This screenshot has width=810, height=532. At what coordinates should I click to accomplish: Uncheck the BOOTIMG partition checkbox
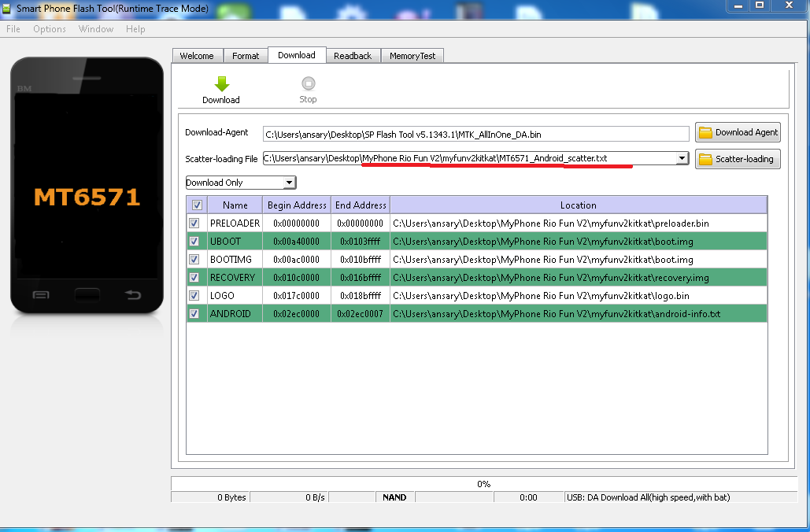pyautogui.click(x=194, y=259)
